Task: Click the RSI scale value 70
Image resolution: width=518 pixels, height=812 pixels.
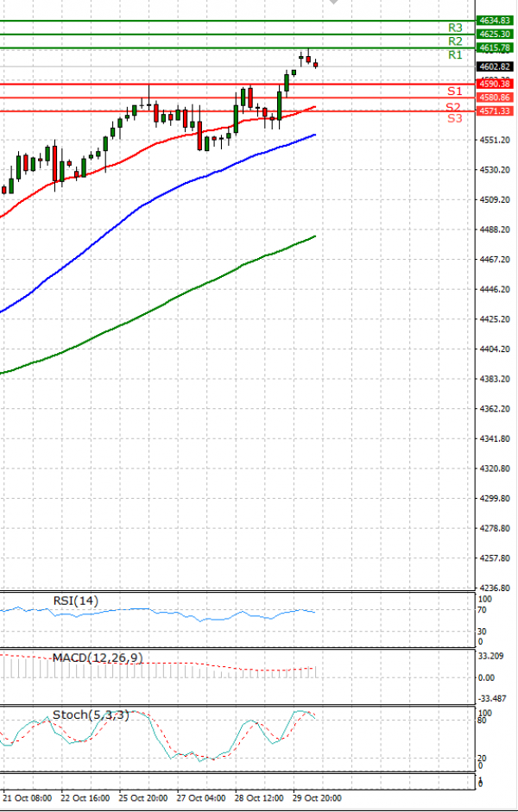Action: pos(482,610)
